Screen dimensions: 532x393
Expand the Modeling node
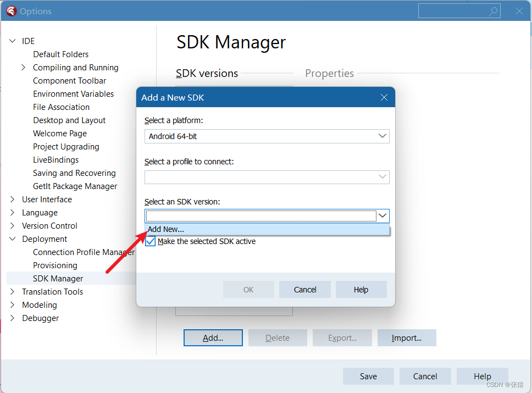12,305
